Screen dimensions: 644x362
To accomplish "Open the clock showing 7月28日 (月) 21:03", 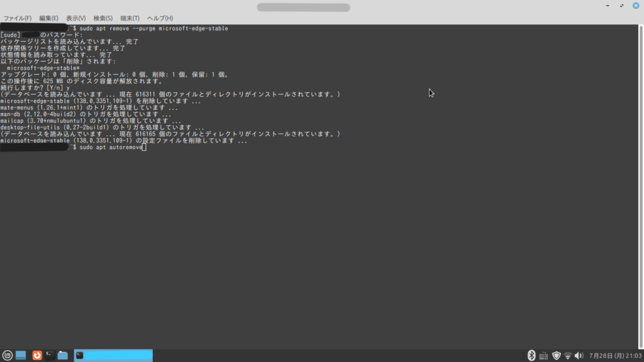I will tap(615, 356).
